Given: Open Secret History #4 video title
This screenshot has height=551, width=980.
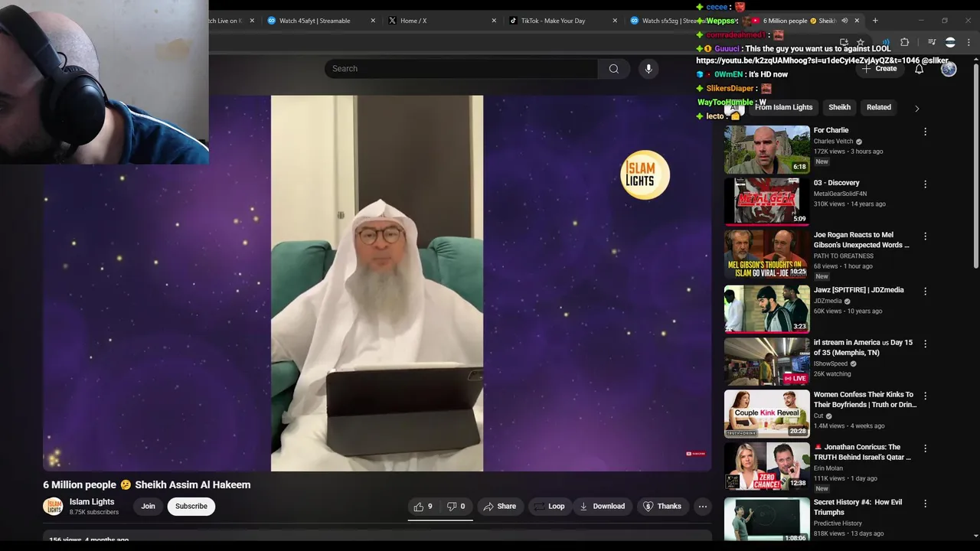Looking at the screenshot, I should (x=857, y=507).
